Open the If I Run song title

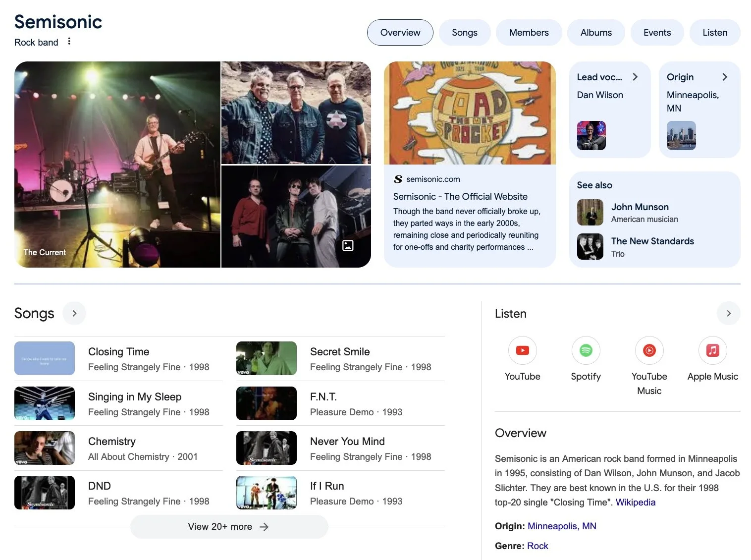click(x=327, y=486)
